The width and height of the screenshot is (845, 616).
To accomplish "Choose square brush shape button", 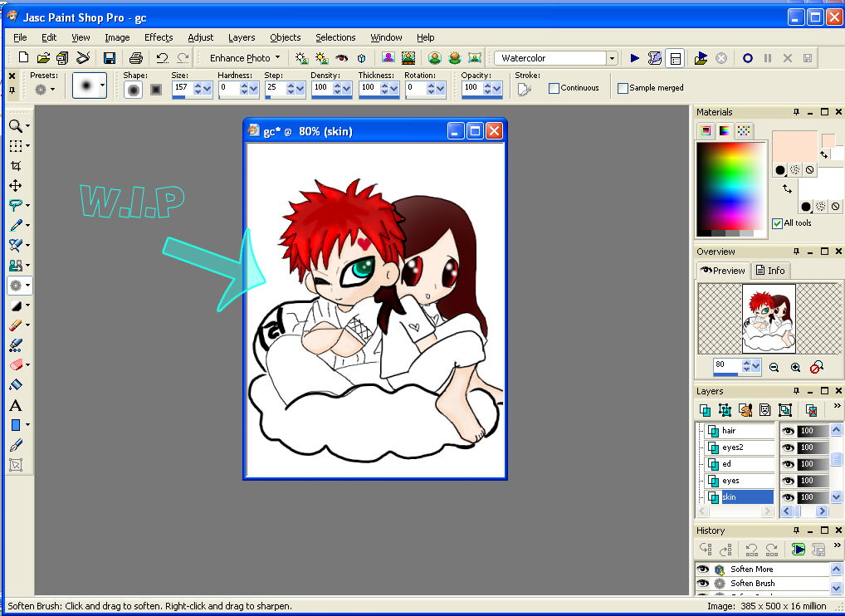I will coord(156,90).
